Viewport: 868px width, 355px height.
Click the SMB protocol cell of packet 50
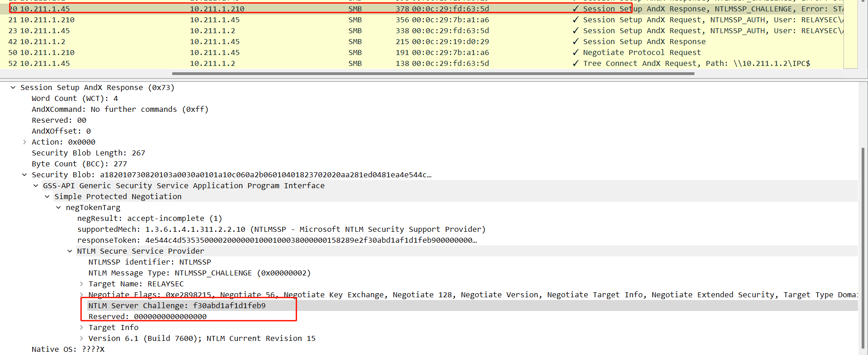coord(355,53)
